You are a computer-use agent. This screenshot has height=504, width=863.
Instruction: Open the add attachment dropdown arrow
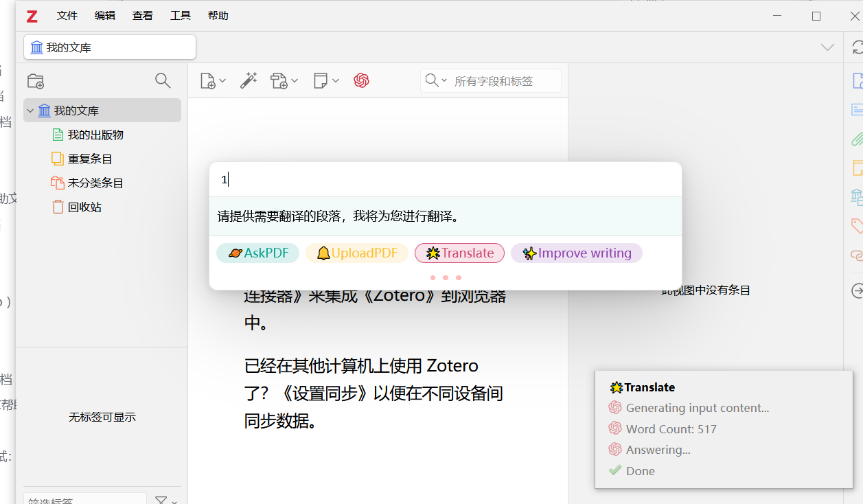[295, 81]
